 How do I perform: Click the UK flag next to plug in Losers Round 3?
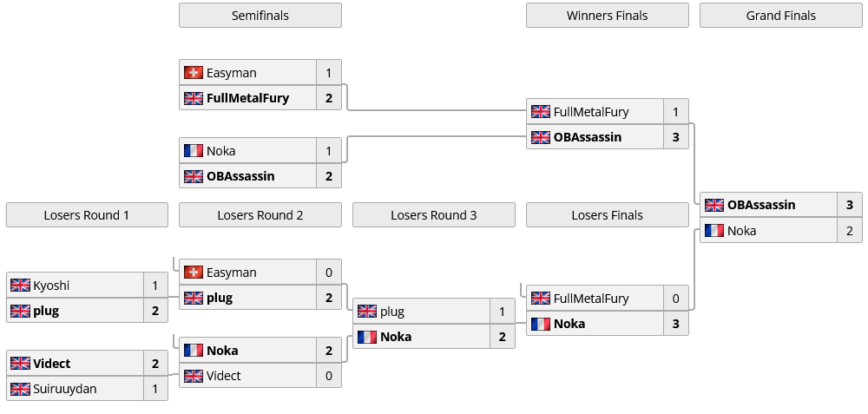pos(367,312)
